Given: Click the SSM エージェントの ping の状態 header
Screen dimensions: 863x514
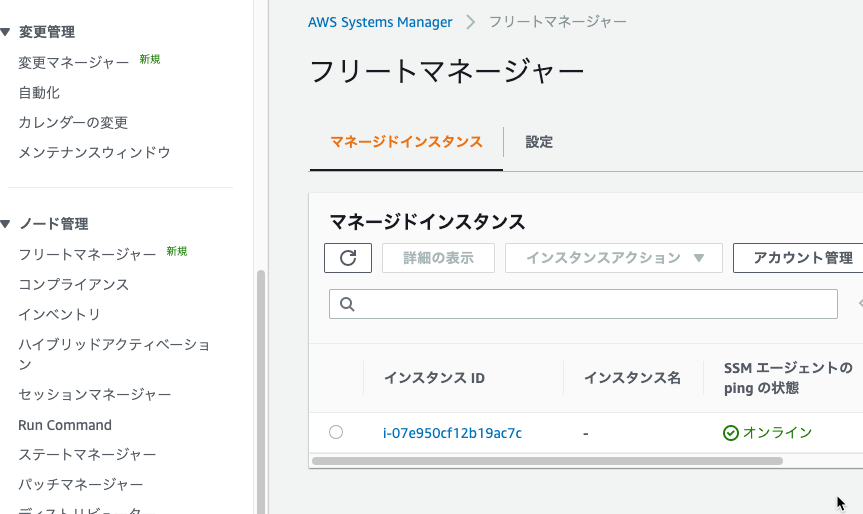Looking at the screenshot, I should (x=788, y=378).
